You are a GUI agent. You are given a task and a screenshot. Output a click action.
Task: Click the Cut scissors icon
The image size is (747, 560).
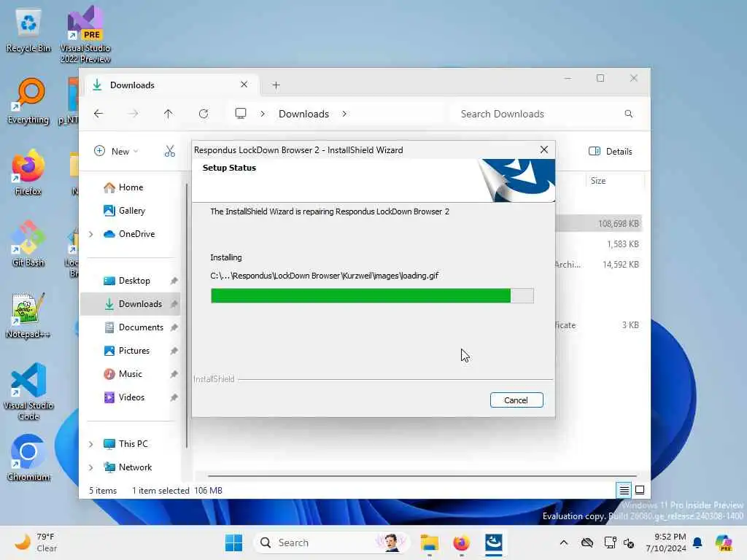(169, 152)
